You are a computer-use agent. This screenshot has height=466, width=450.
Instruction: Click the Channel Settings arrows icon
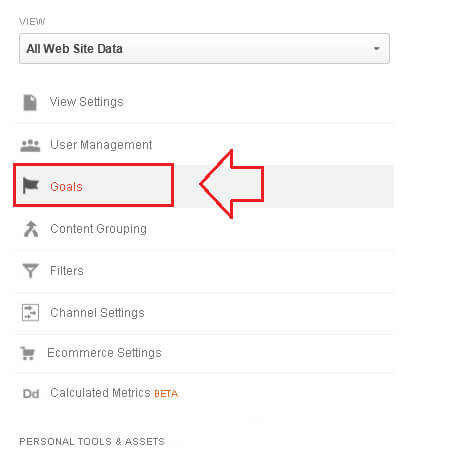30,313
